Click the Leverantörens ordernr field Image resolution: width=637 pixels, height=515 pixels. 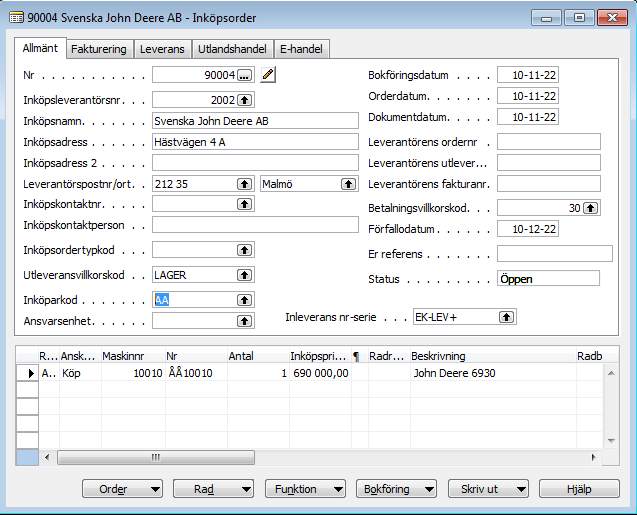coord(548,142)
